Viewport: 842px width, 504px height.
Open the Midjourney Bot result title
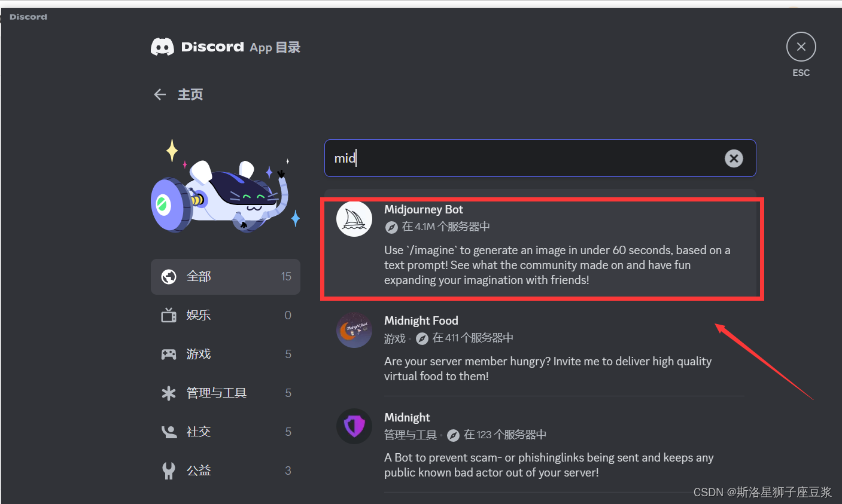[x=424, y=209]
